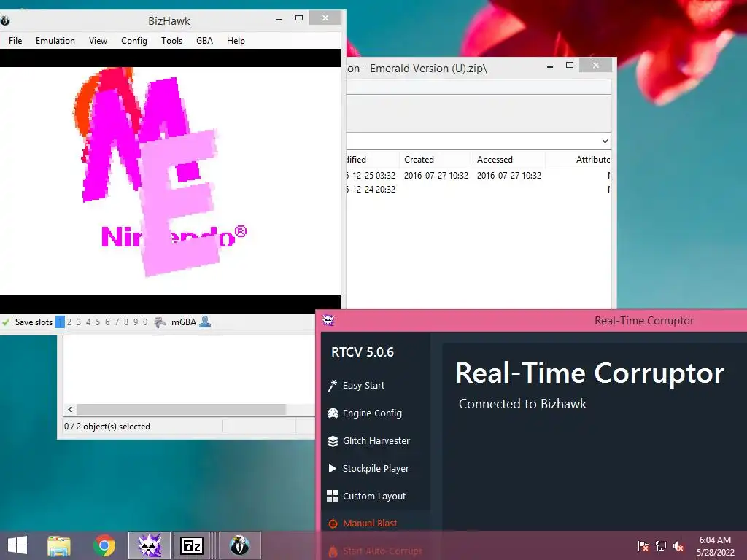Open the Windows Start menu
747x560 pixels.
coord(18,545)
